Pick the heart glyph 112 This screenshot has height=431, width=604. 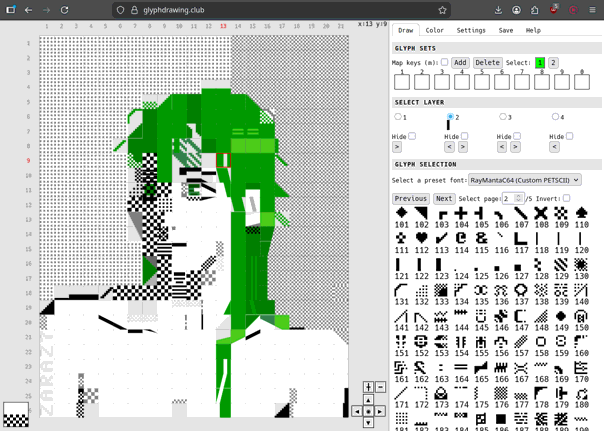point(421,240)
